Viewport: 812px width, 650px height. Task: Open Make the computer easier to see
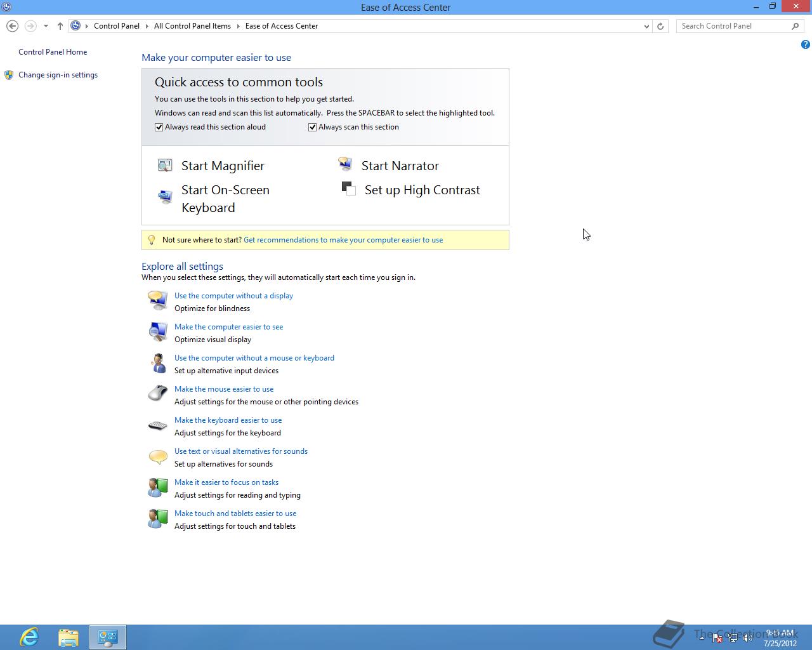[228, 327]
